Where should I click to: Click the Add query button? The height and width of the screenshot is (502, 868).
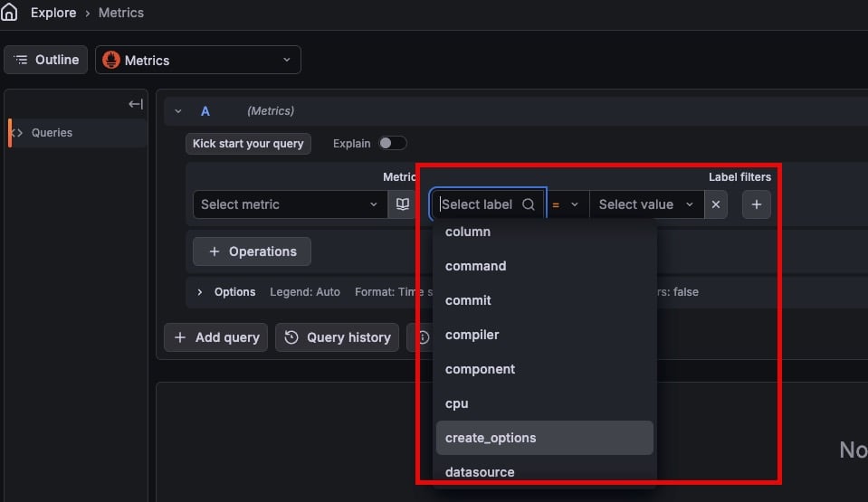click(216, 337)
